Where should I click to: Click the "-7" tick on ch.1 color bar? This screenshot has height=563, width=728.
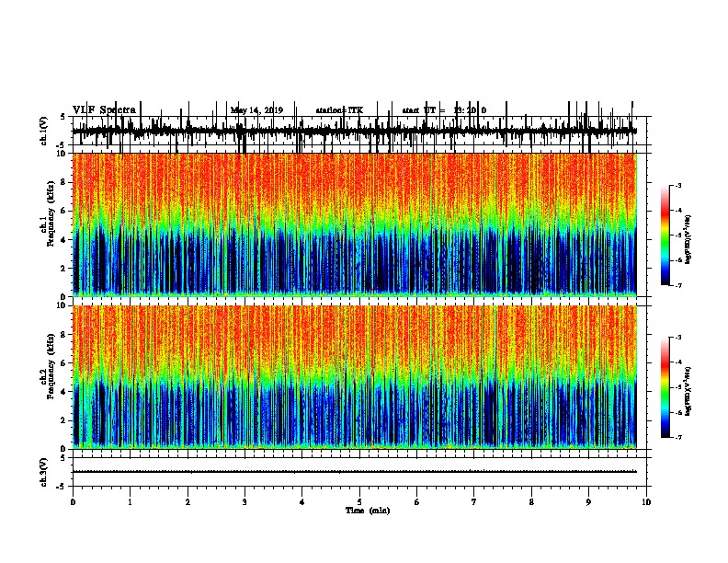coord(677,285)
